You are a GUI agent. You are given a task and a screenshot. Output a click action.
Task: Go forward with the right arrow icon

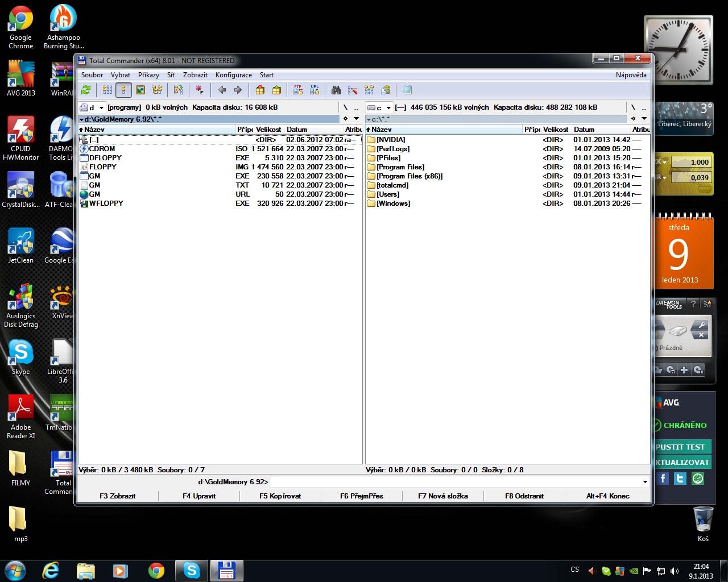click(x=238, y=90)
